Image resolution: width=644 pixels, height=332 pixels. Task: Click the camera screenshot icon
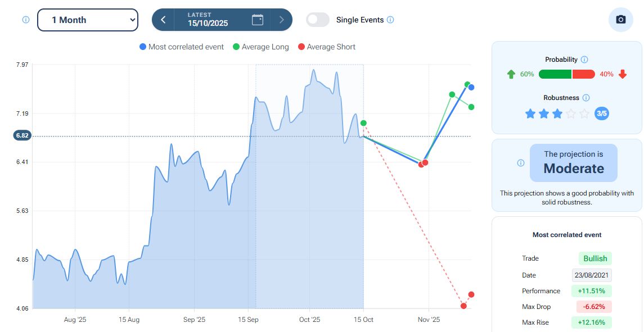620,20
